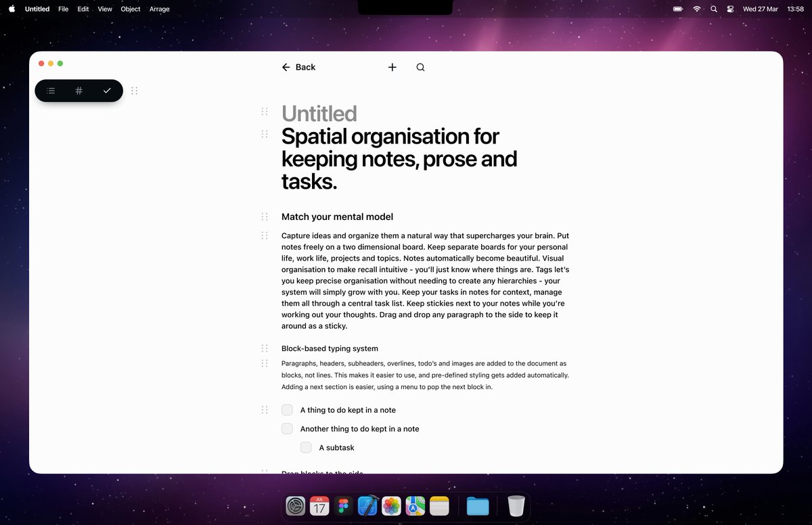812x525 pixels.
Task: Click the battery status icon
Action: click(678, 9)
